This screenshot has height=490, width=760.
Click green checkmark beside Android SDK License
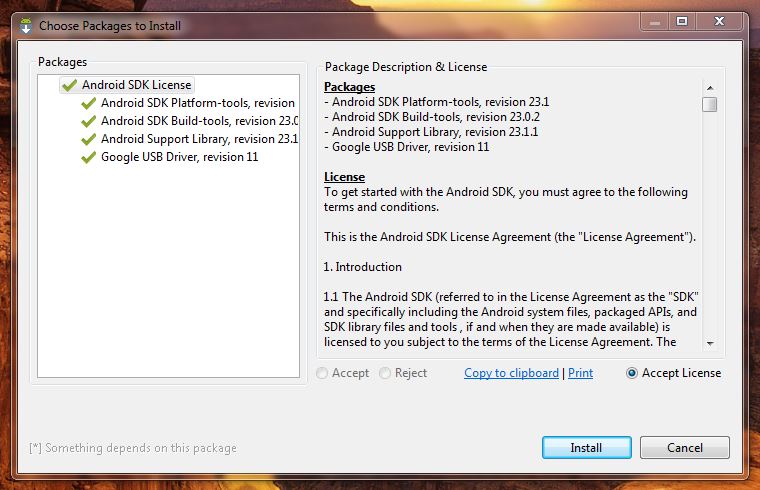(70, 85)
